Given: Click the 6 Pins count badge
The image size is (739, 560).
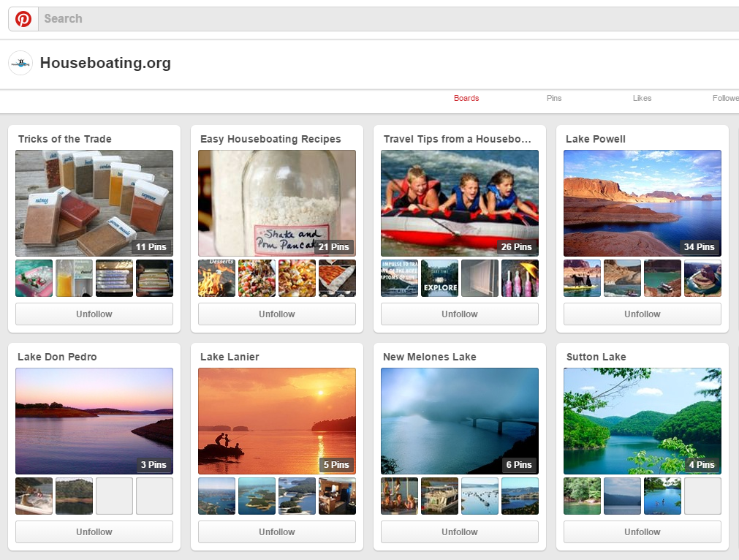Looking at the screenshot, I should click(518, 464).
